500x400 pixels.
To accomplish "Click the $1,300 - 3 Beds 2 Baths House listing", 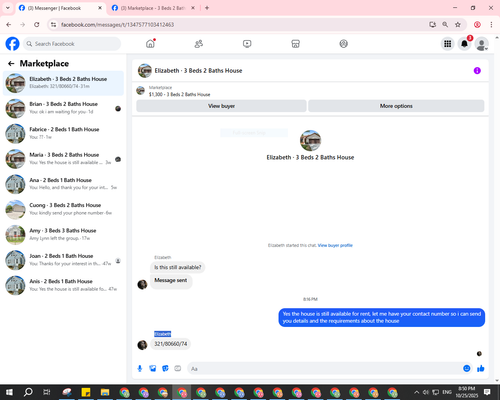I will (x=179, y=94).
